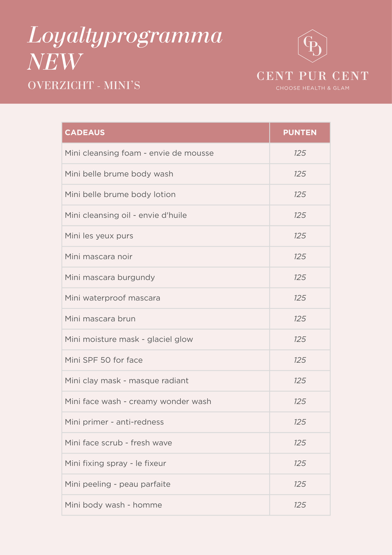Select Mini body wash - homme
The image size is (392, 555).
(113, 505)
